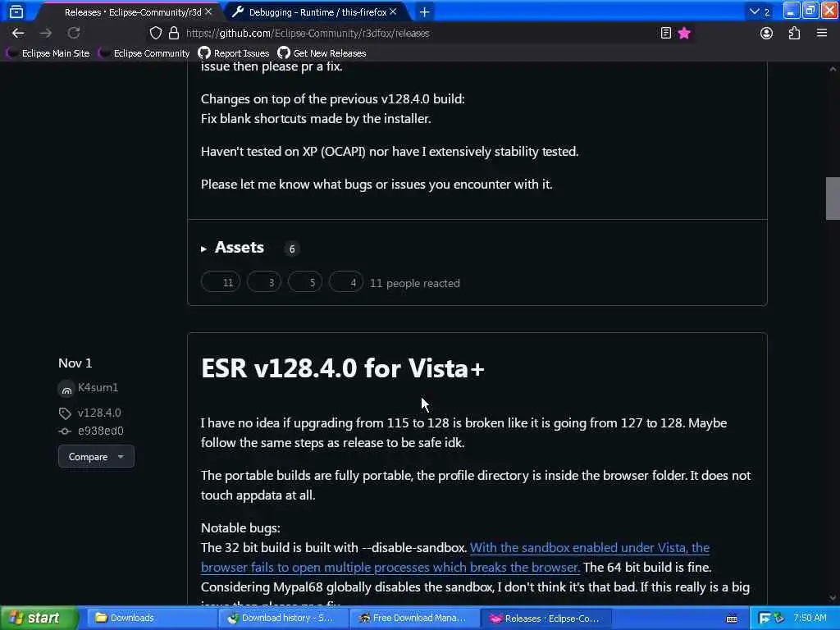Open Report Issues bookmark

pos(234,53)
